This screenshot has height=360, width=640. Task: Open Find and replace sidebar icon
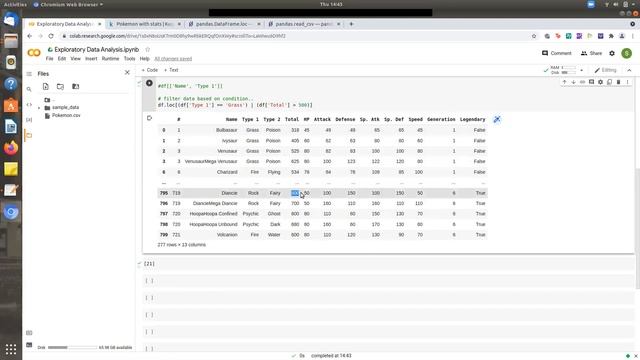tap(29, 89)
